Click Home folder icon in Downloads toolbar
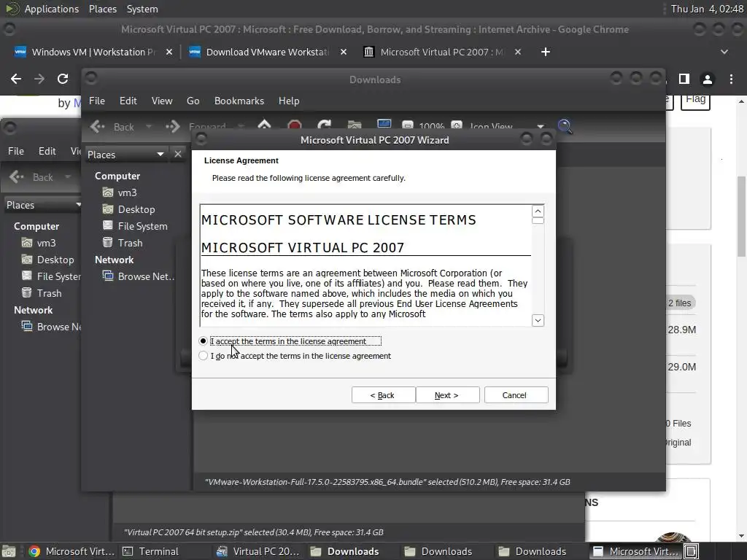This screenshot has height=560, width=747. click(355, 125)
